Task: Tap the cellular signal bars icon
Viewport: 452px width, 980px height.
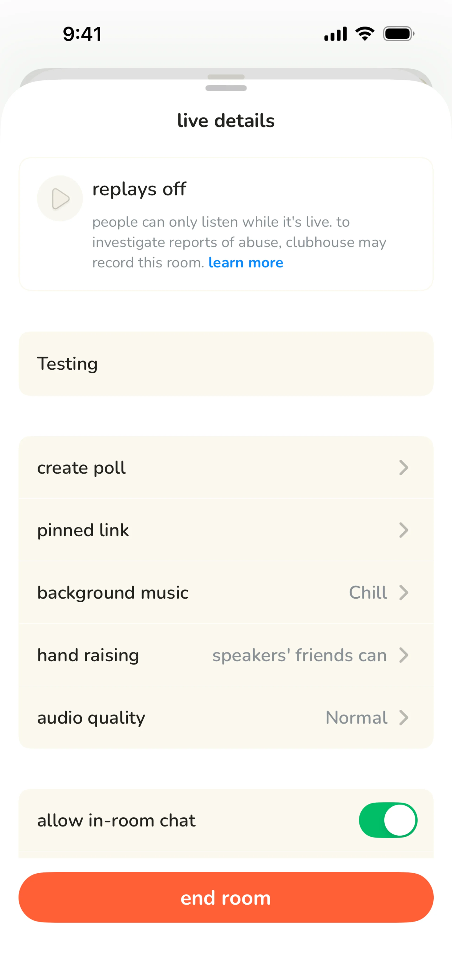Action: point(335,34)
